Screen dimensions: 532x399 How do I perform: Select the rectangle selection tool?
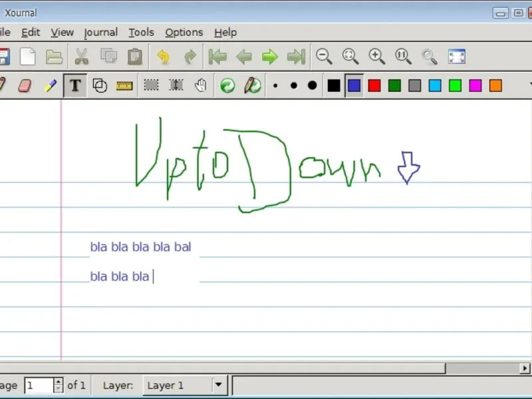point(151,85)
